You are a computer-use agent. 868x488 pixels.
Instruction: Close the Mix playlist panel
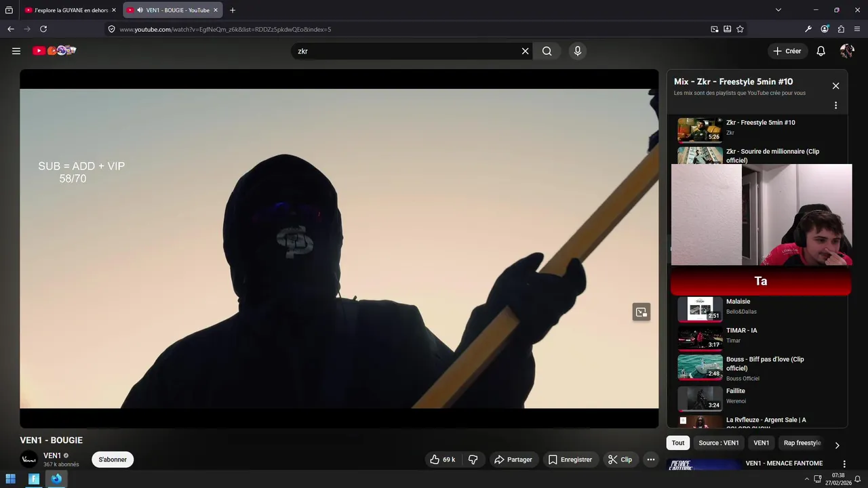click(x=835, y=86)
